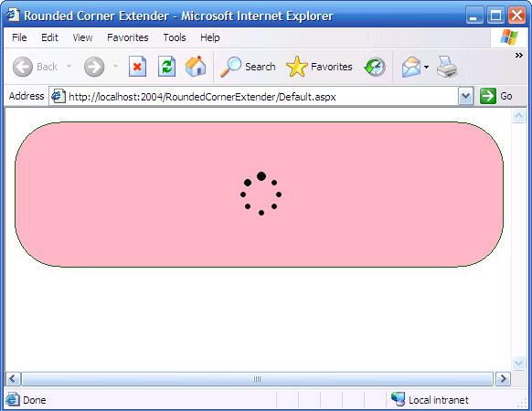
Task: Open the Favorites menu
Action: pyautogui.click(x=128, y=37)
